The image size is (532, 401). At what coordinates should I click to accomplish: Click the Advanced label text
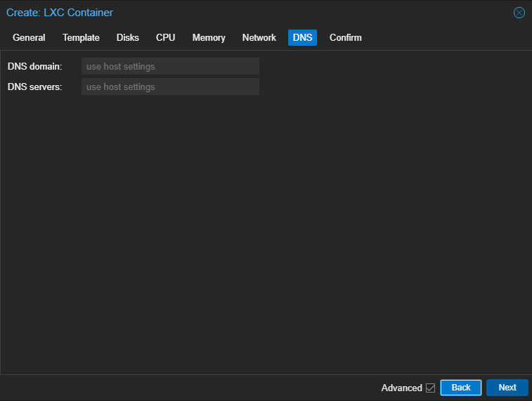(402, 388)
